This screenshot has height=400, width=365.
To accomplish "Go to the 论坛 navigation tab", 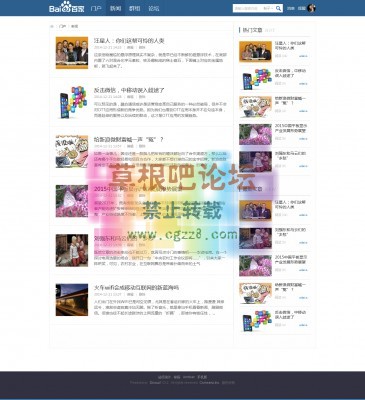I will point(154,8).
